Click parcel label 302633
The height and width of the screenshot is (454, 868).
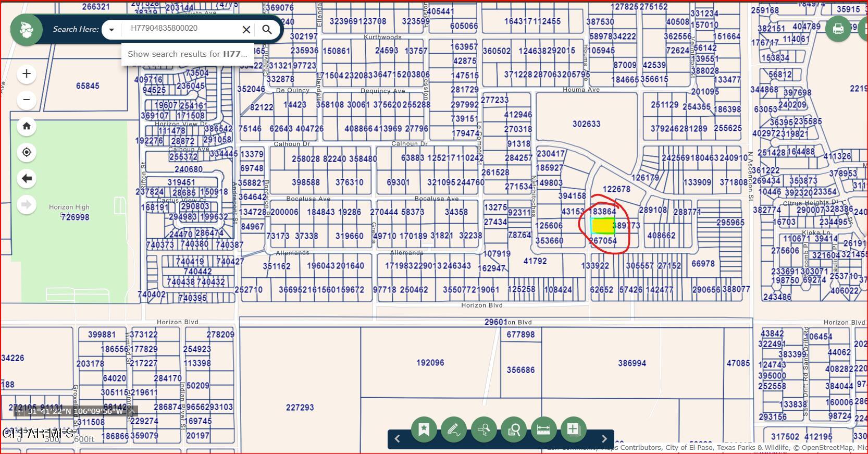pyautogui.click(x=586, y=124)
